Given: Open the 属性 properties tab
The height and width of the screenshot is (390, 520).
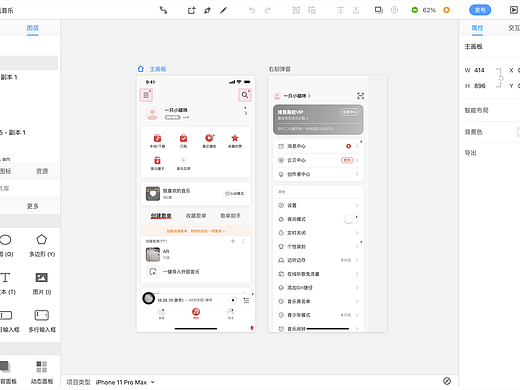Looking at the screenshot, I should pos(477,28).
